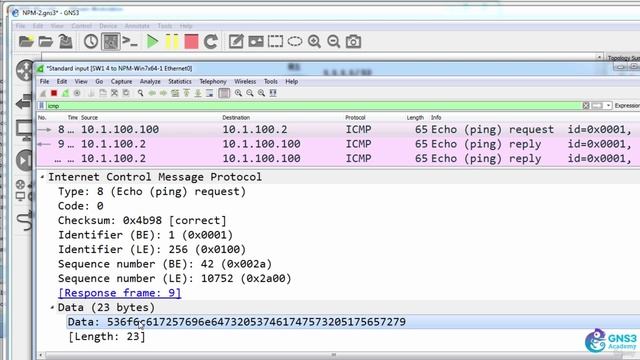Apply display filter arrow button
640x360 pixels.
[597, 106]
